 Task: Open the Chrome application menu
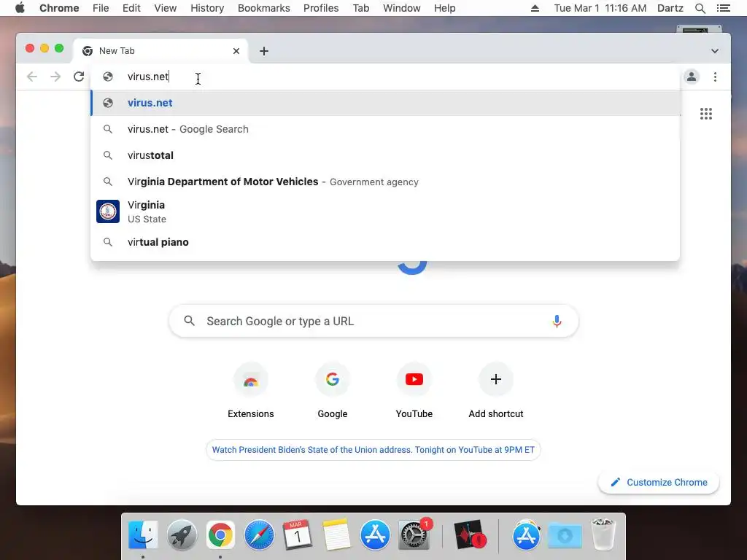(59, 8)
